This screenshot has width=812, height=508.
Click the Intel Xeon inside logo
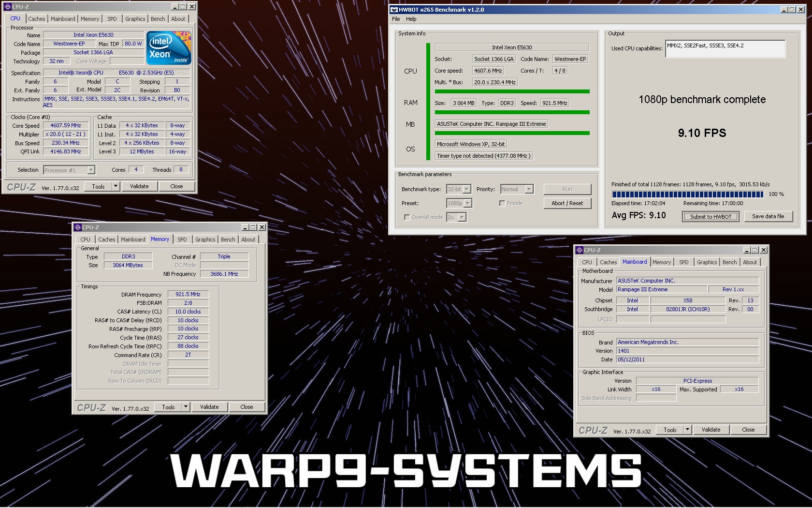pos(169,48)
